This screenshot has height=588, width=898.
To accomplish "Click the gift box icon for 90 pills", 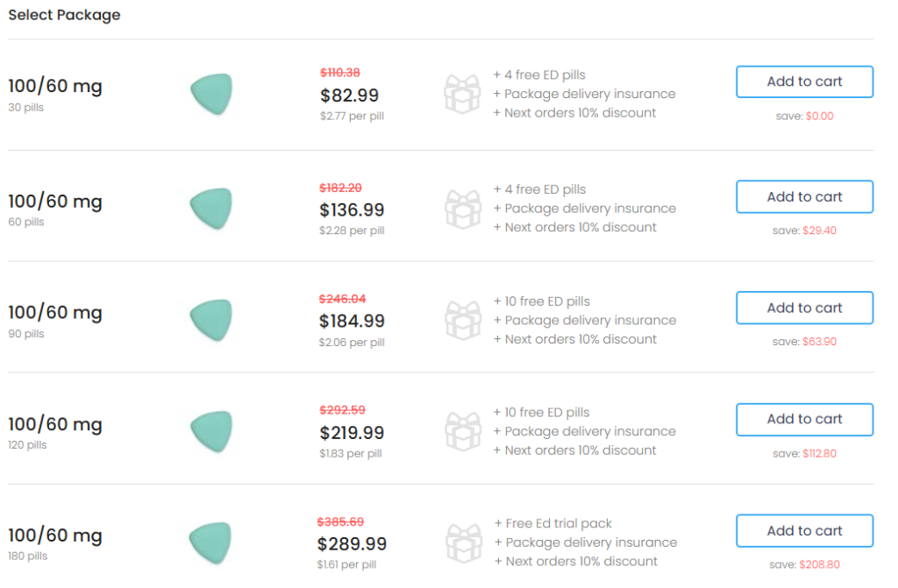I will coord(462,320).
